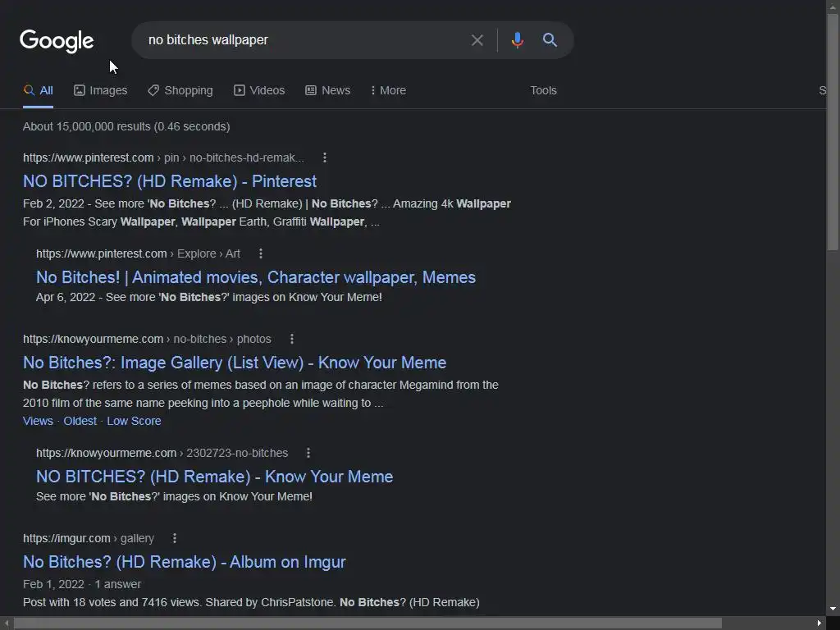Start voice search with the microphone icon
The height and width of the screenshot is (630, 840).
click(517, 40)
